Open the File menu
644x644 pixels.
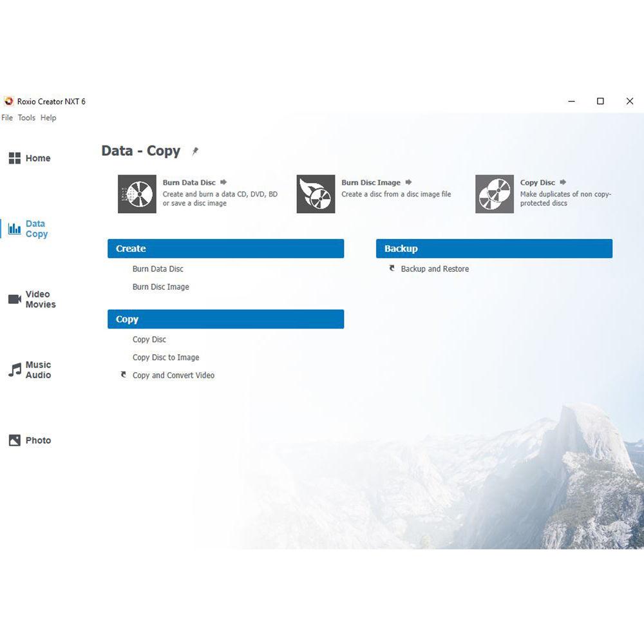pyautogui.click(x=7, y=118)
